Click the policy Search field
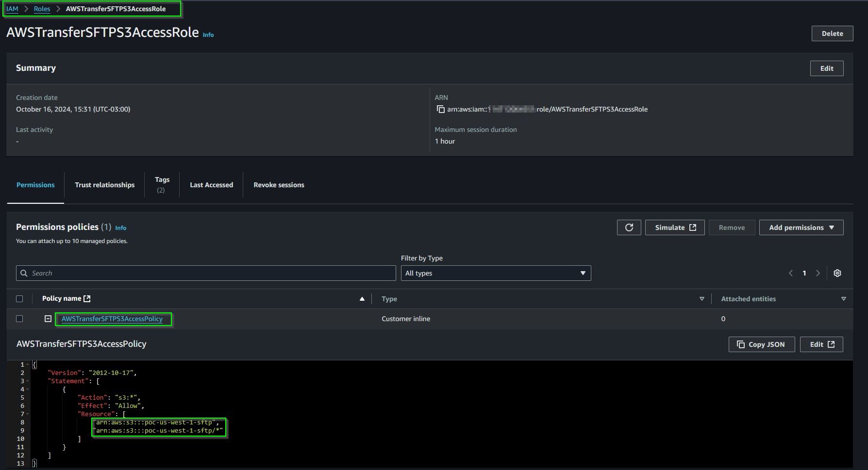This screenshot has width=868, height=470. coord(206,273)
